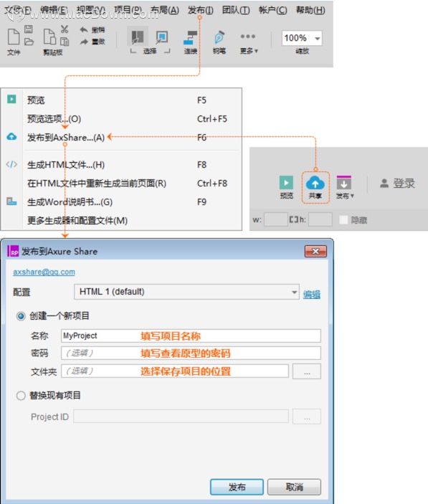The height and width of the screenshot is (504, 428).
Task: Click the cloud icon beside 发布到AxShare
Action: click(x=11, y=137)
